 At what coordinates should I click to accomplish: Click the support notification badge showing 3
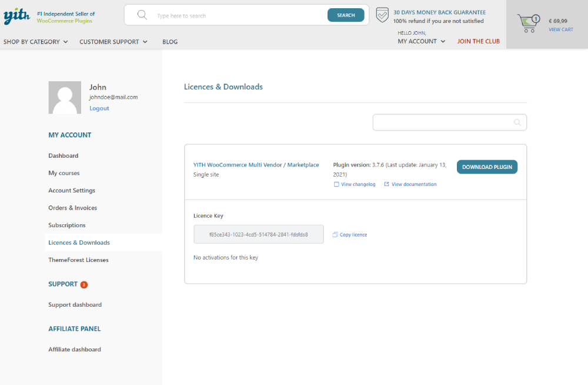(84, 285)
